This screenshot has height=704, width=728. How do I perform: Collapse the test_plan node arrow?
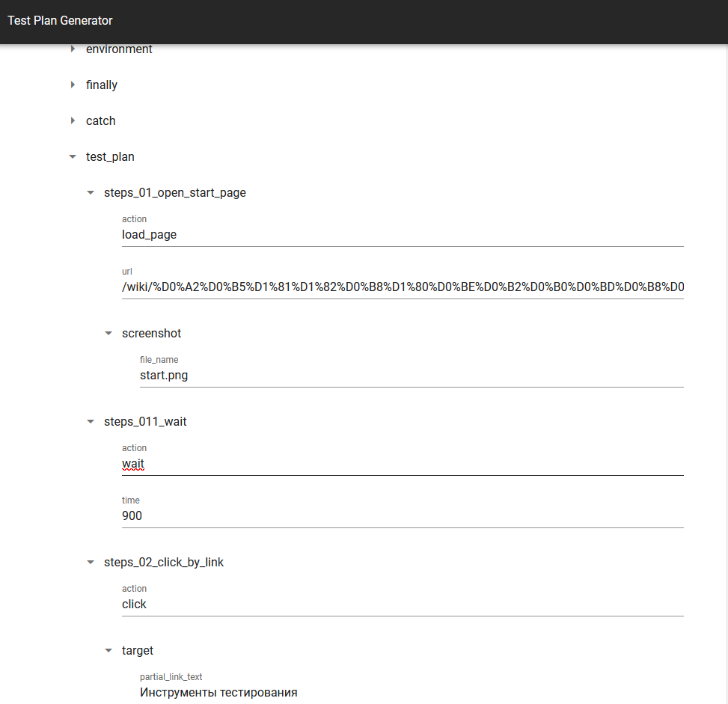click(x=73, y=157)
